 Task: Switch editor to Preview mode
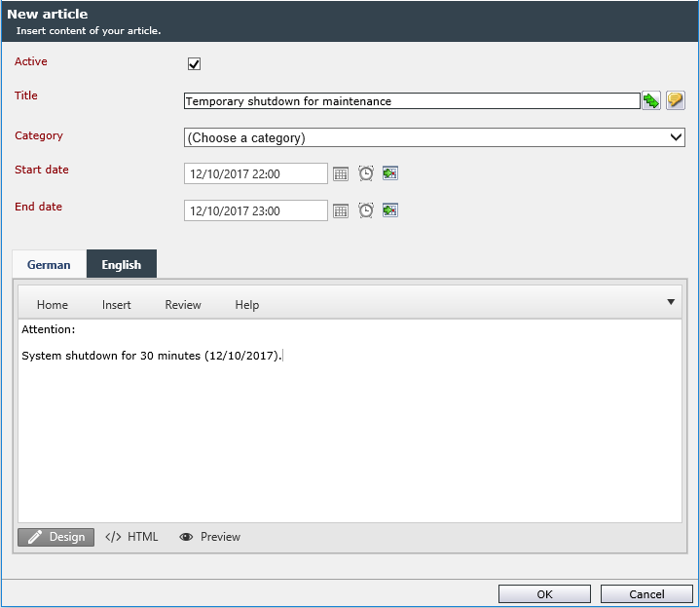(210, 537)
